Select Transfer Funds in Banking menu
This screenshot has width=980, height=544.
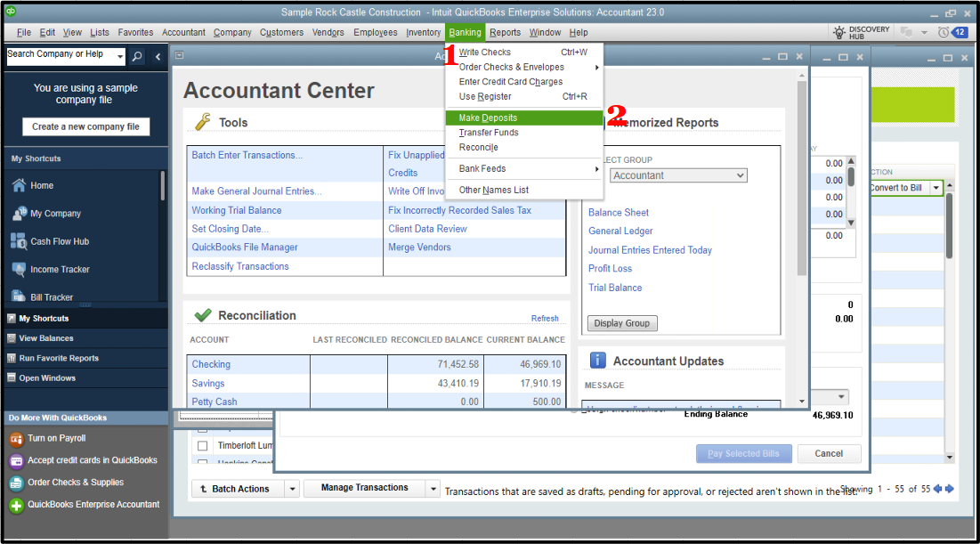pyautogui.click(x=523, y=133)
